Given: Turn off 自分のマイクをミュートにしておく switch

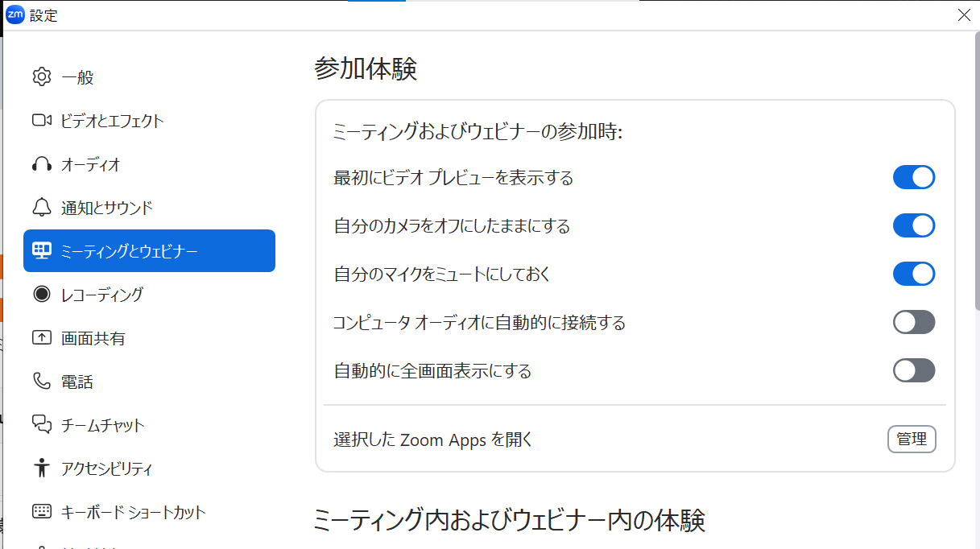Looking at the screenshot, I should (x=913, y=274).
